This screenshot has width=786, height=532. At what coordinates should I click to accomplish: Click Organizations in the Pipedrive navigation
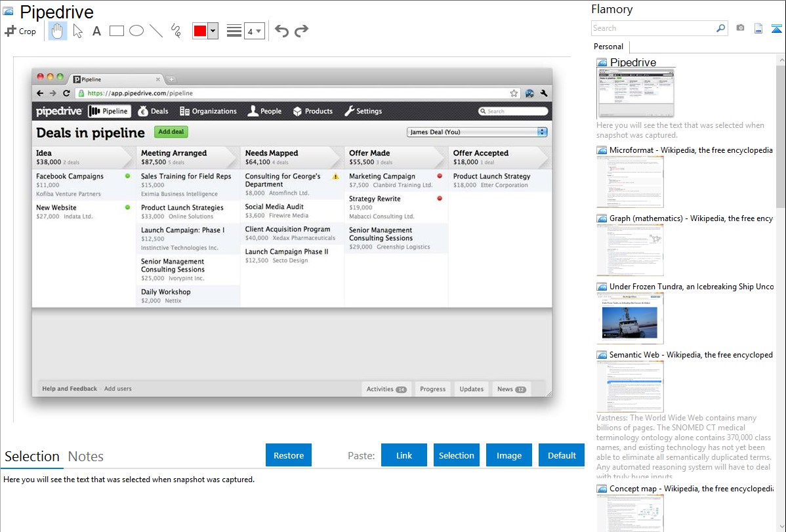tap(208, 112)
